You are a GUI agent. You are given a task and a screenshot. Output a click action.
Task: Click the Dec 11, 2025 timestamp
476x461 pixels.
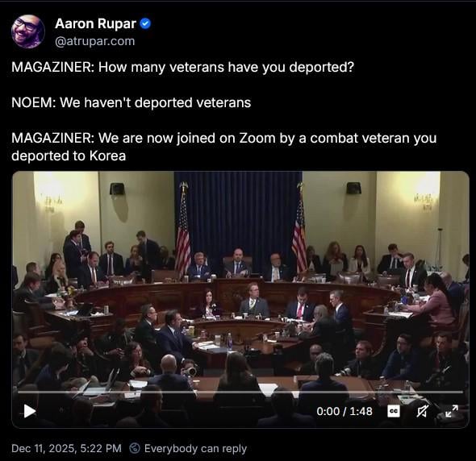pos(66,448)
